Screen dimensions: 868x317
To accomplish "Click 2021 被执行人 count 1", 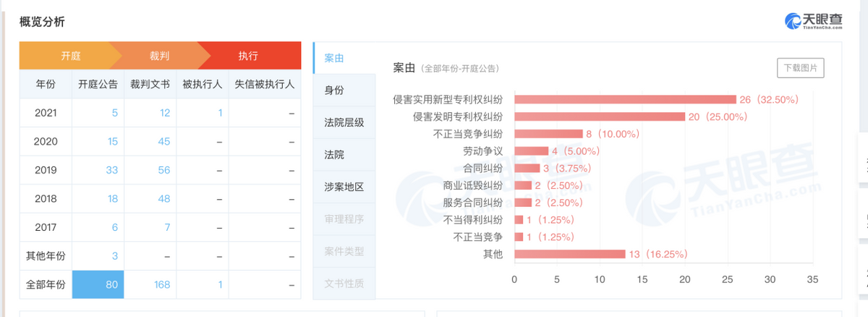I will [x=219, y=113].
